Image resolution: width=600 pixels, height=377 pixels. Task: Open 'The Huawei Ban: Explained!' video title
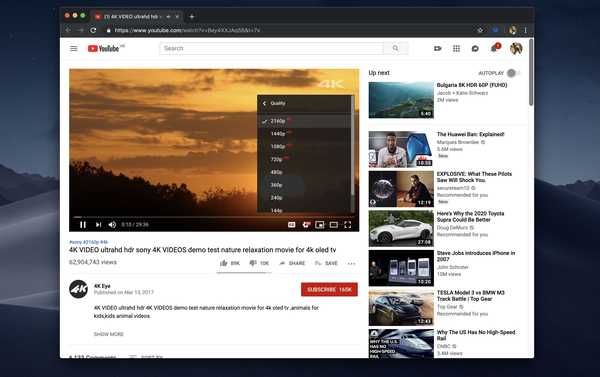pos(470,134)
